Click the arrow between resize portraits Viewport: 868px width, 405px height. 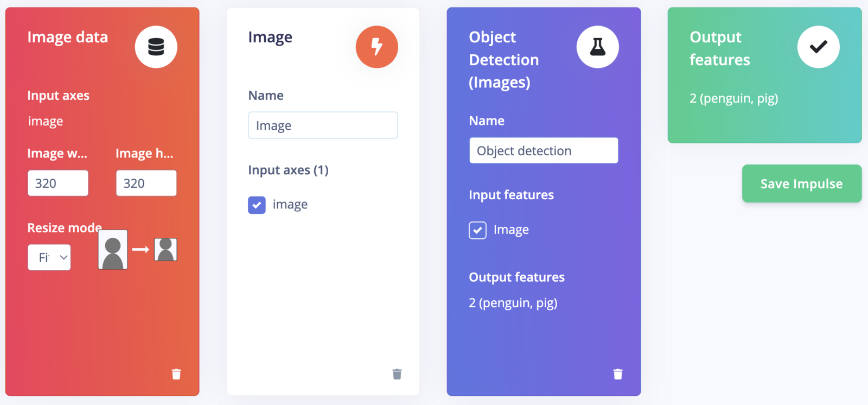141,250
